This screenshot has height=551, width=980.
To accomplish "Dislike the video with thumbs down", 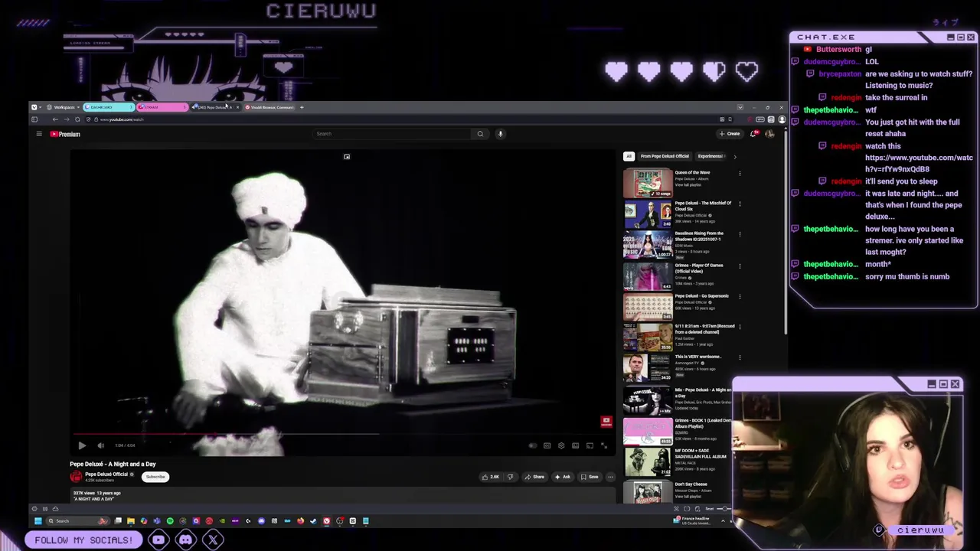I will [510, 477].
